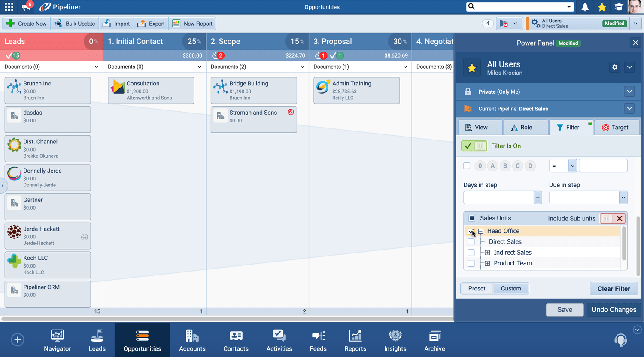
Task: Click the notification bell icon
Action: click(585, 7)
